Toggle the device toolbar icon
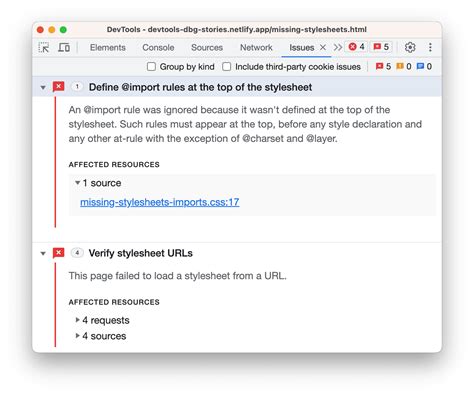Image resolution: width=474 pixels, height=395 pixels. coord(64,47)
